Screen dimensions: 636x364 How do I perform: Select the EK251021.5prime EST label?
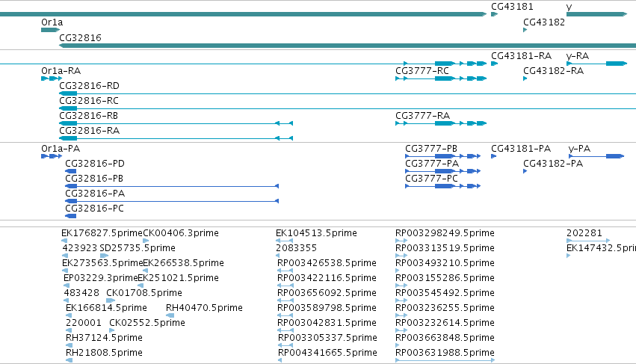pos(179,278)
